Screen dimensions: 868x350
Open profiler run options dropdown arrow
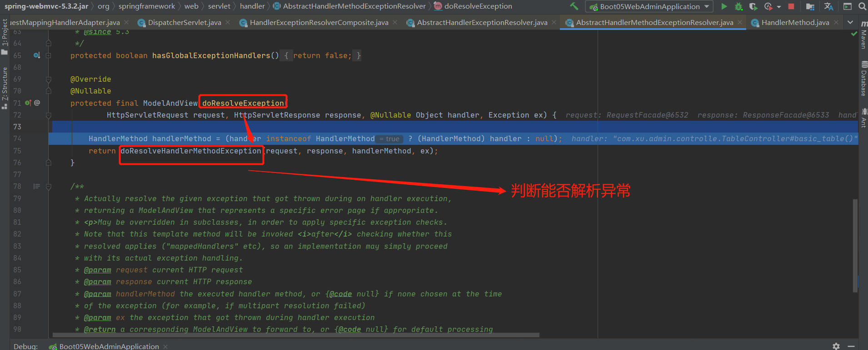tap(779, 7)
